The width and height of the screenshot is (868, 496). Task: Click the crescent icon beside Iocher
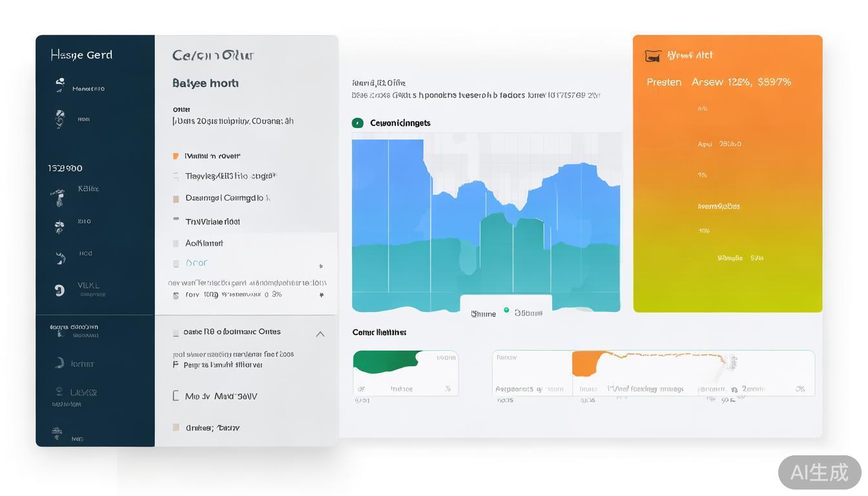point(59,363)
